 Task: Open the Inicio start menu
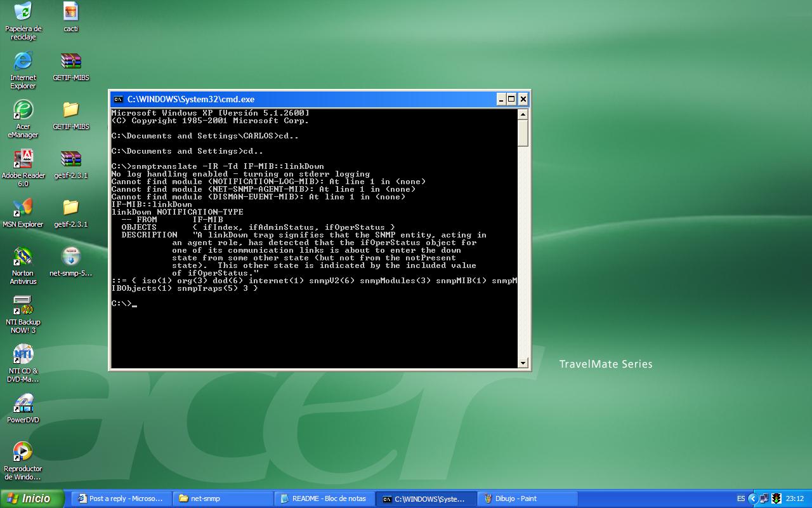(x=32, y=498)
